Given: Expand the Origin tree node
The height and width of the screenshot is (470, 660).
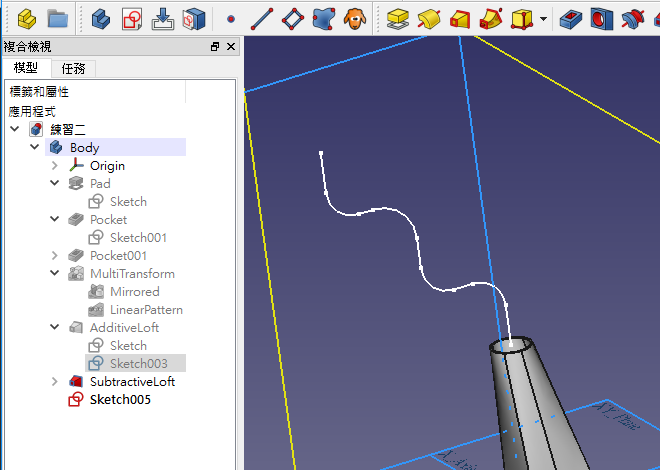Looking at the screenshot, I should click(x=55, y=165).
